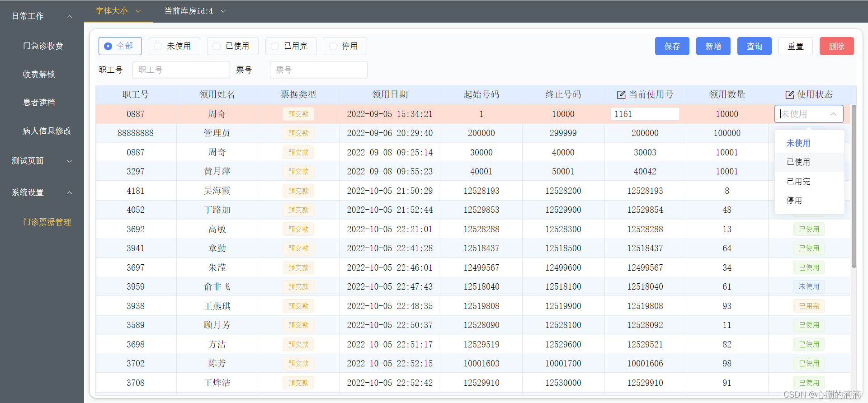Select the 全部 radio option
868x403 pixels.
tap(120, 46)
